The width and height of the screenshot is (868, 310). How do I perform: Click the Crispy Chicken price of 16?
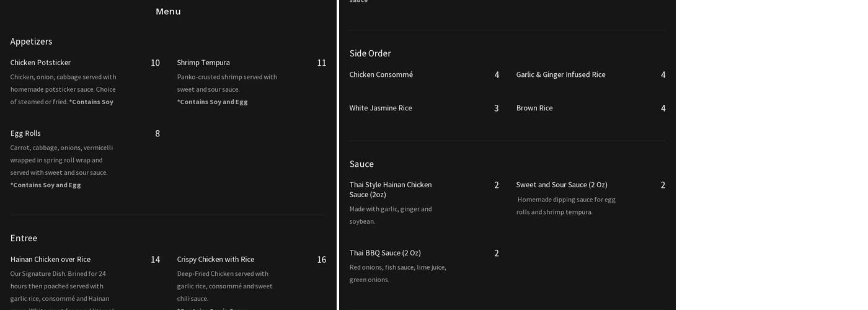point(321,259)
